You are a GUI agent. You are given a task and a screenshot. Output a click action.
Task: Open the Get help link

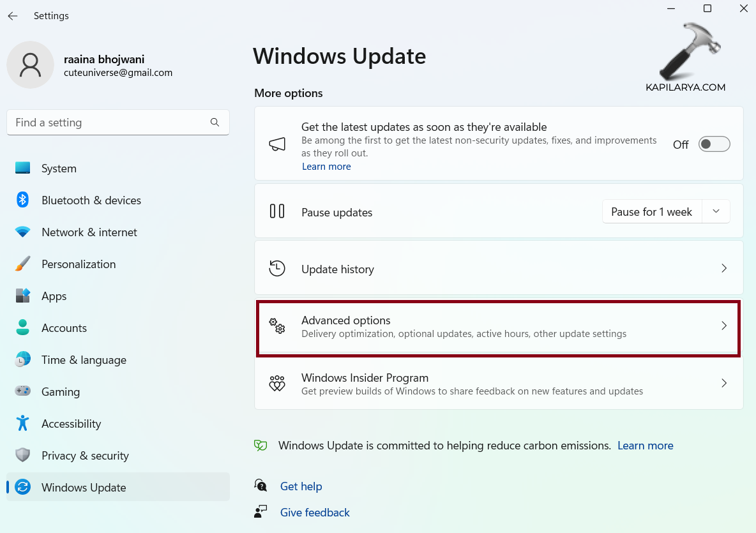pos(301,486)
